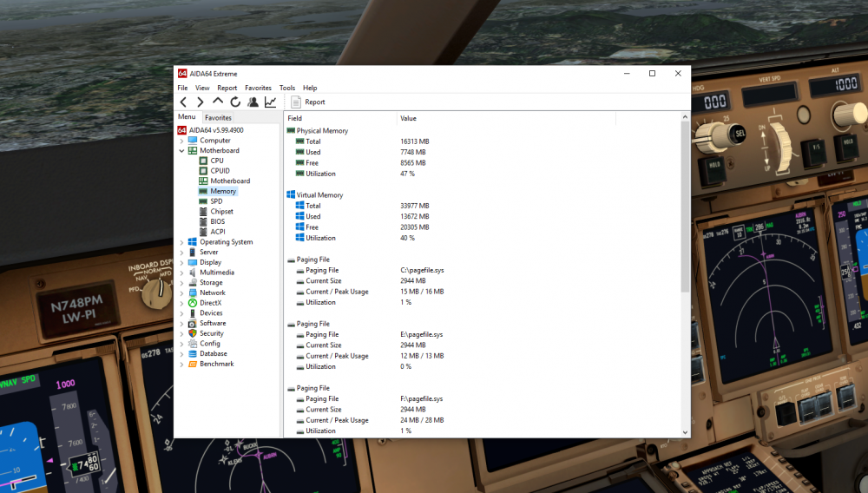The width and height of the screenshot is (868, 493).
Task: Expand the Multimedia tree node
Action: click(181, 273)
